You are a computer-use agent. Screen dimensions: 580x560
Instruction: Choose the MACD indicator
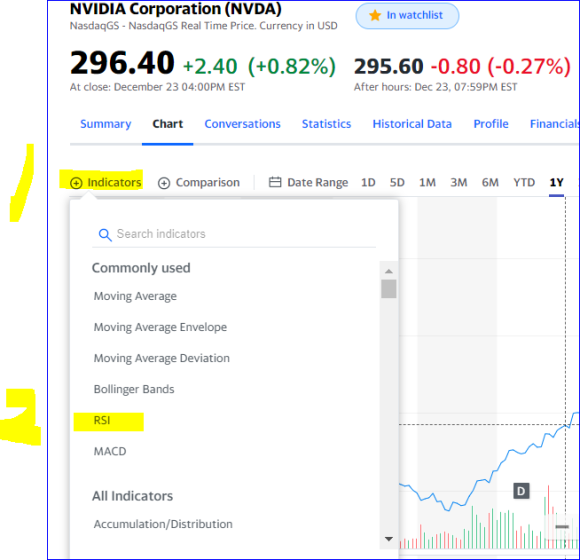(x=110, y=452)
